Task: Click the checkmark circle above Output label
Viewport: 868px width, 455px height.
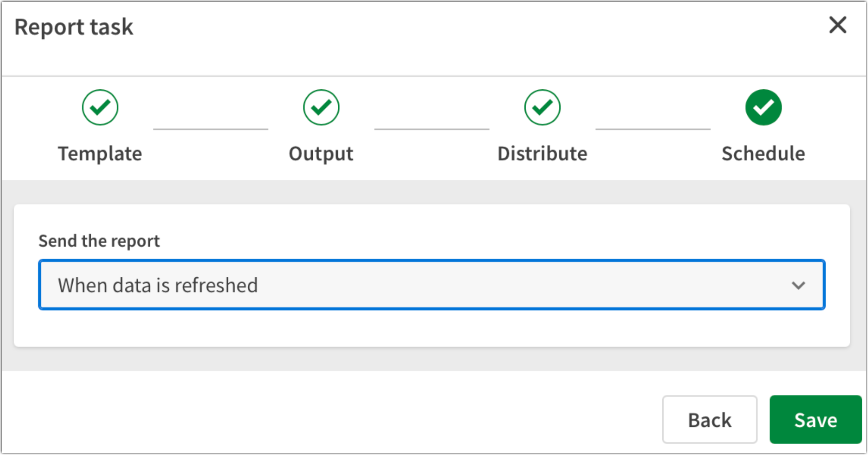Action: tap(320, 107)
